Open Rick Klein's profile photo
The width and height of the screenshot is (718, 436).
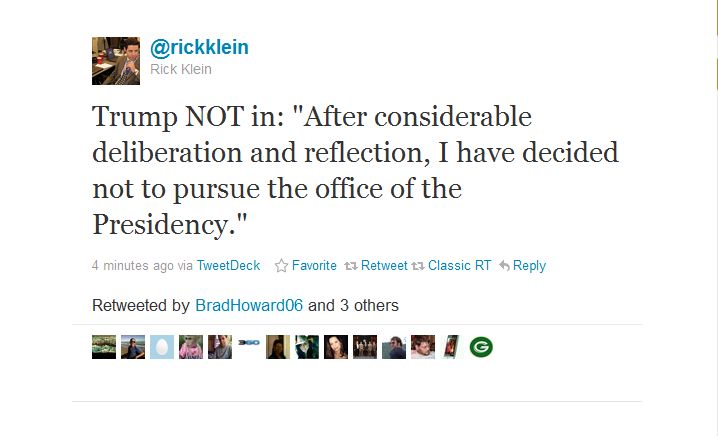click(116, 61)
